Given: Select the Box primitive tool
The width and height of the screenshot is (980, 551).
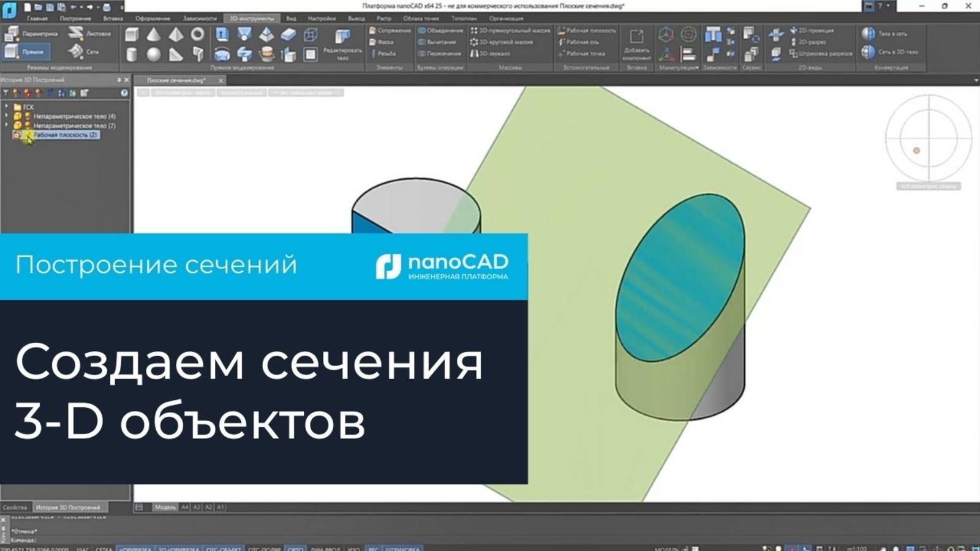Looking at the screenshot, I should point(132,34).
